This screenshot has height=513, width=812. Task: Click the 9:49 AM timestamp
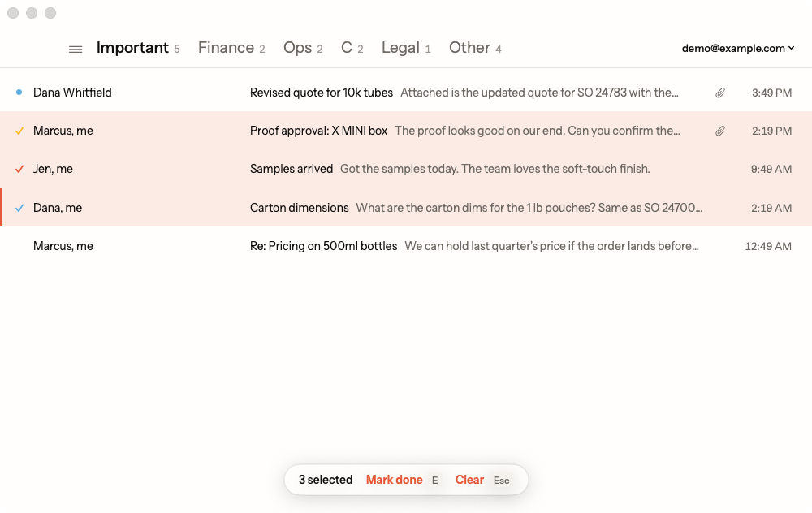771,170
